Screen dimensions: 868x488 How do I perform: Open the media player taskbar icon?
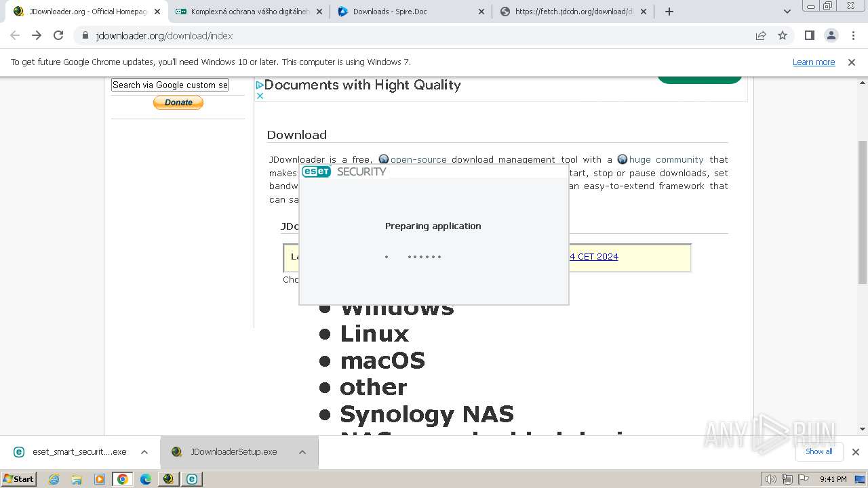pos(100,479)
